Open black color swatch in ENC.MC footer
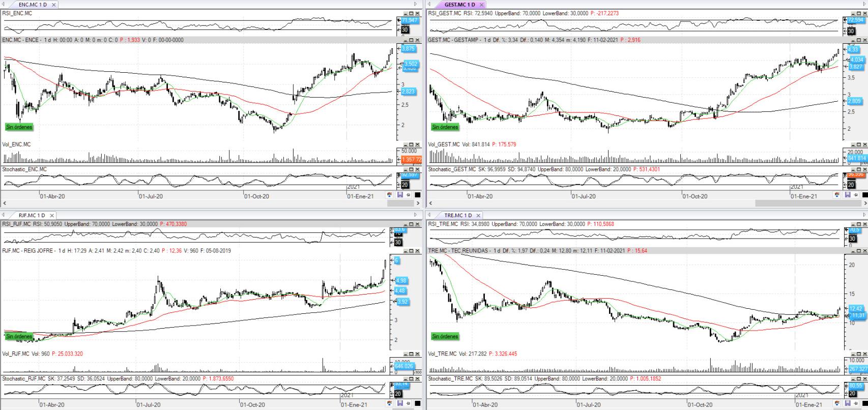This screenshot has height=410, width=868. tap(417, 195)
